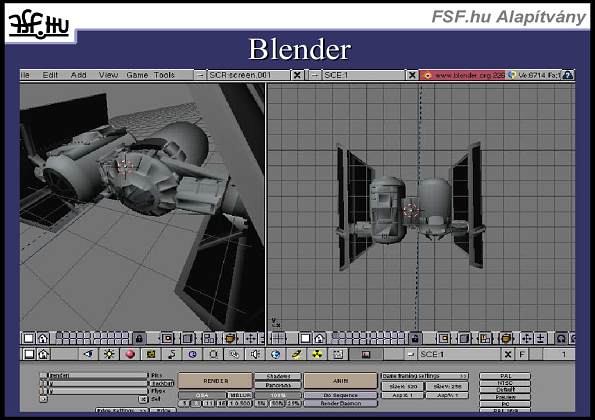This screenshot has height=420, width=595.
Task: Open the Sound buttons (speaker icon)
Action: point(255,354)
